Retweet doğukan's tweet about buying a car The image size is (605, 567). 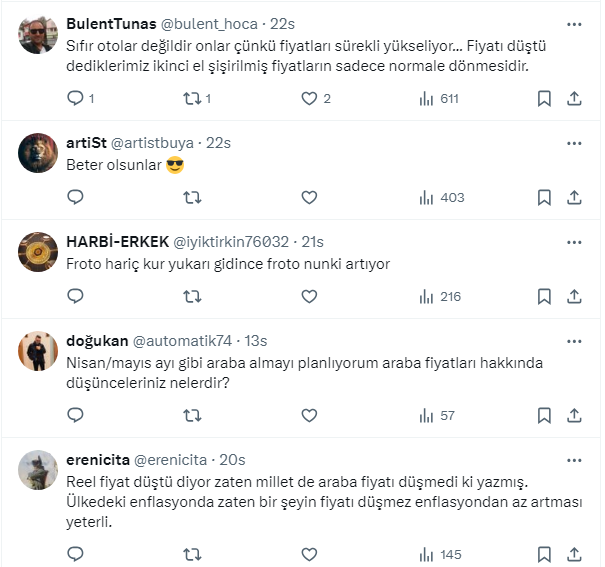[192, 415]
